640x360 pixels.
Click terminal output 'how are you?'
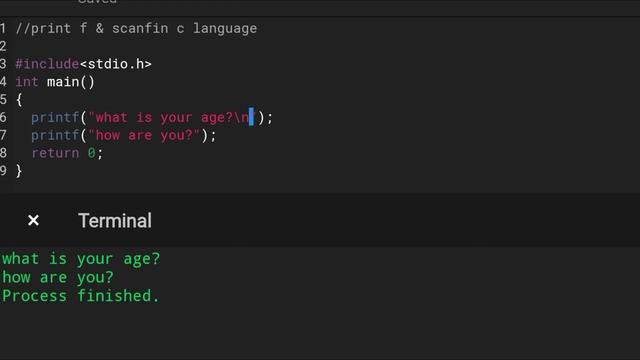point(58,278)
